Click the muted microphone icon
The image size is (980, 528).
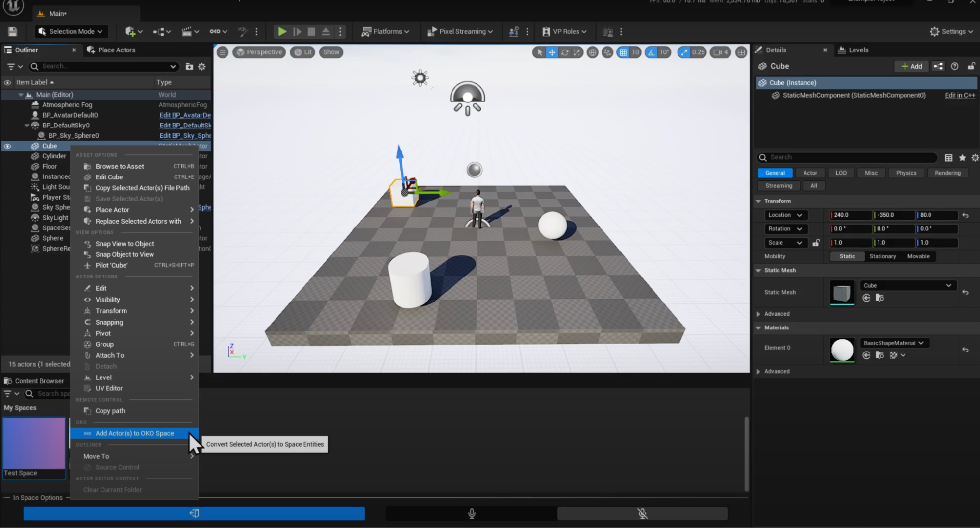pyautogui.click(x=642, y=513)
